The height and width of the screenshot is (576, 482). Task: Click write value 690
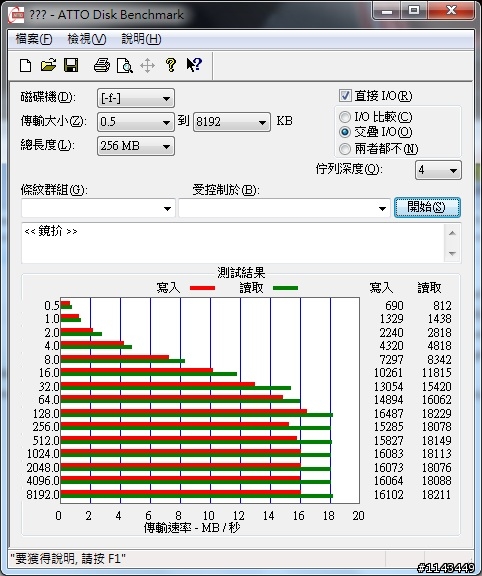pyautogui.click(x=394, y=306)
